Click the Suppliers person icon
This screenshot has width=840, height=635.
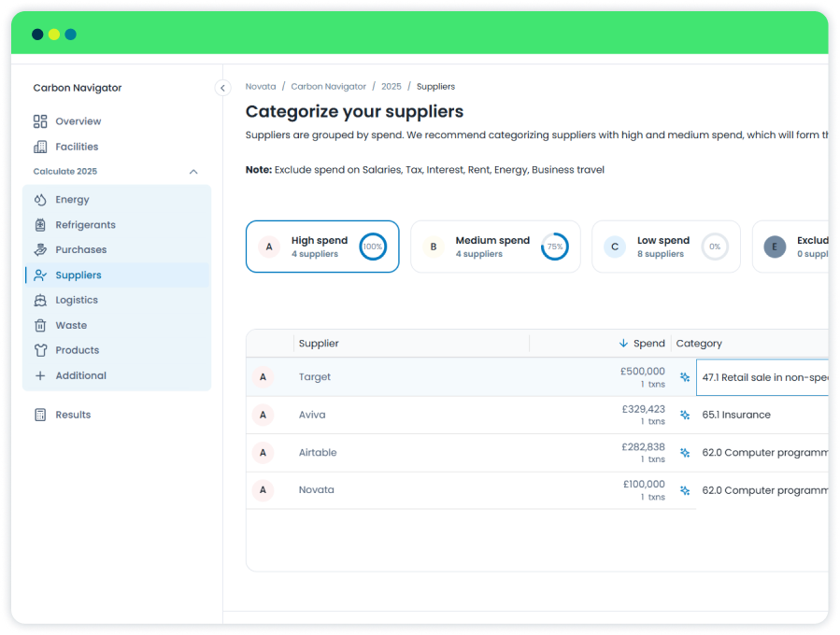(x=40, y=275)
